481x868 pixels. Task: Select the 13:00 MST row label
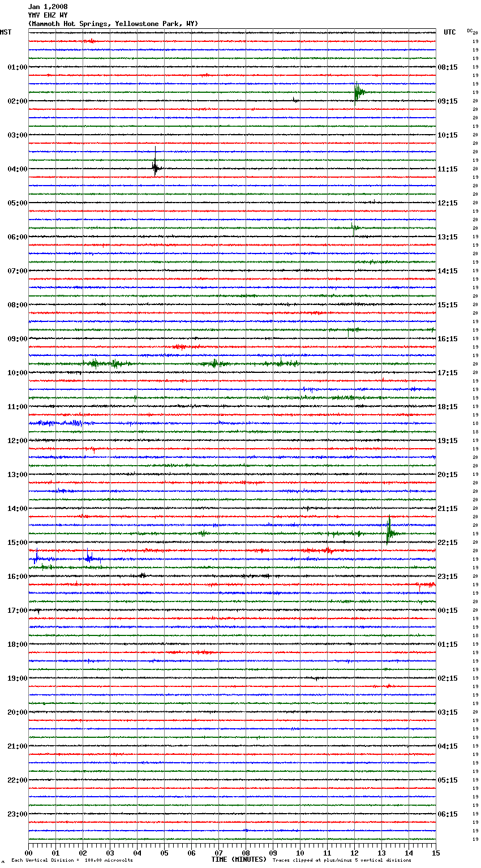[x=18, y=475]
